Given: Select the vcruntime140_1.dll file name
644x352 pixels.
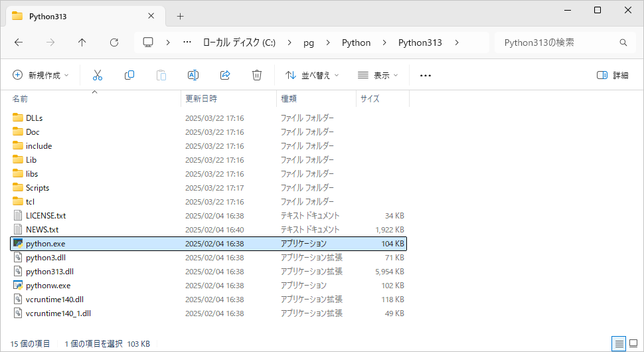Looking at the screenshot, I should 58,313.
